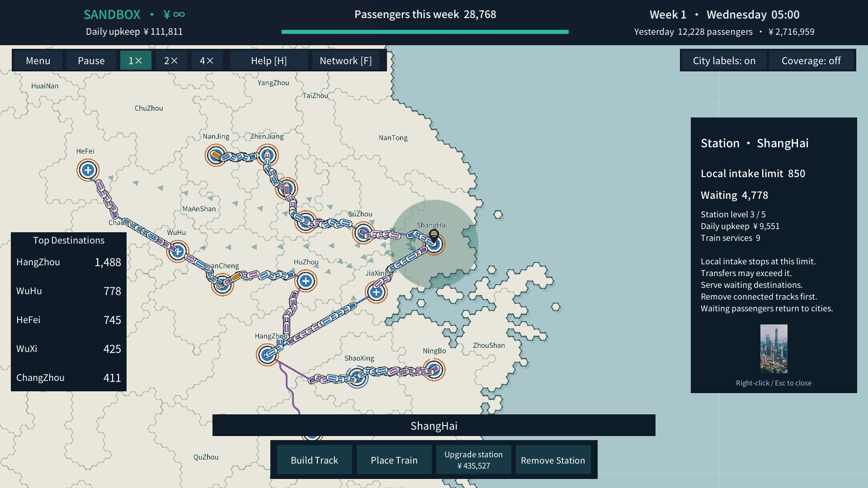Click WuHu row in Top Destinations
Viewport: 868px width, 488px height.
tap(69, 291)
